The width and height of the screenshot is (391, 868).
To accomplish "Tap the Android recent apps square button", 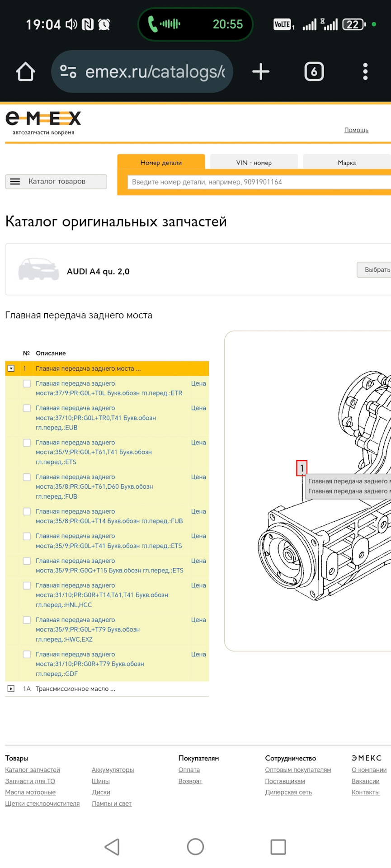I will [x=278, y=847].
